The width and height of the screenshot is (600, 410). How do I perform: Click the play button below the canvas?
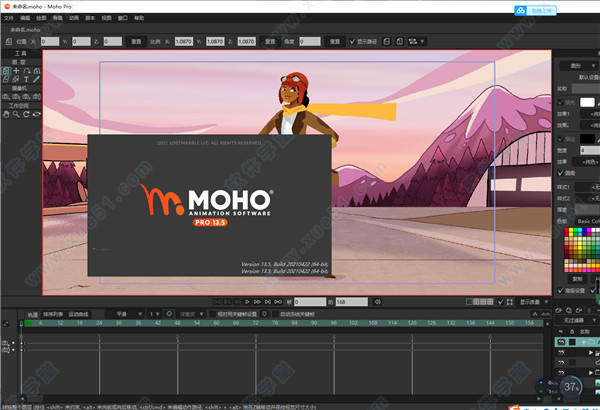point(246,301)
